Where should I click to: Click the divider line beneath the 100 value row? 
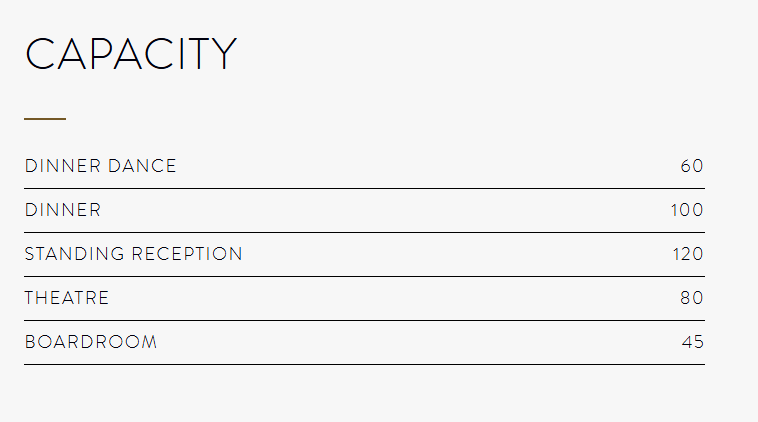coord(364,232)
